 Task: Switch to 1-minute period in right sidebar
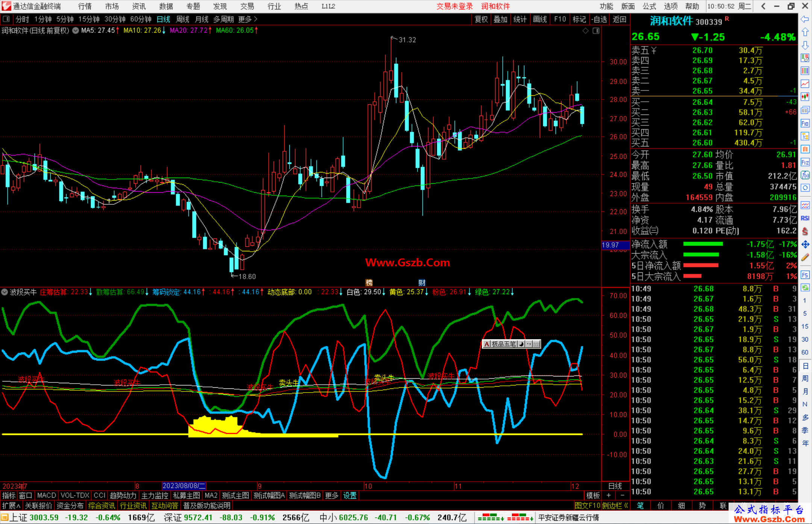tap(805, 301)
